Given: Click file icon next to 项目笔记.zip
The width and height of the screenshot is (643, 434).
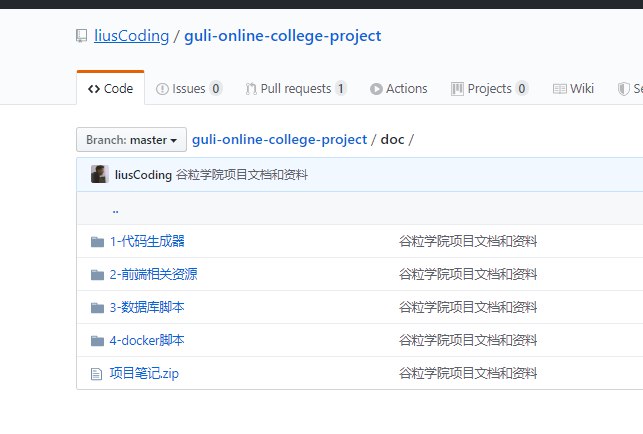Looking at the screenshot, I should [96, 374].
